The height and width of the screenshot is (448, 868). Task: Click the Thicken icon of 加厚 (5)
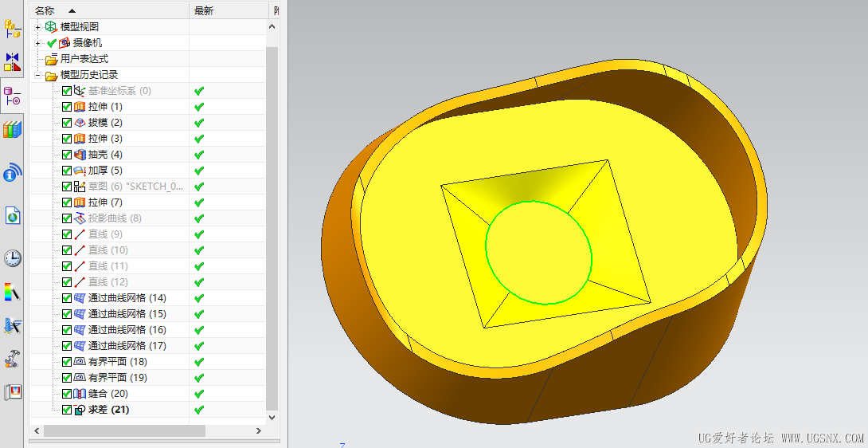point(80,171)
